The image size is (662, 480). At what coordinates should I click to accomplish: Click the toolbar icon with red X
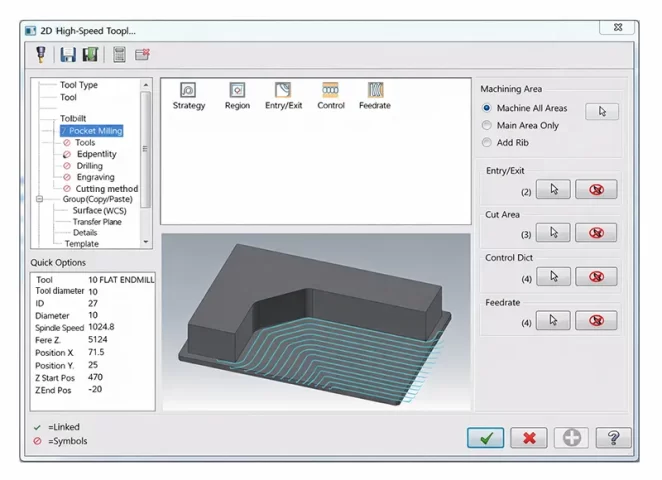pos(142,54)
